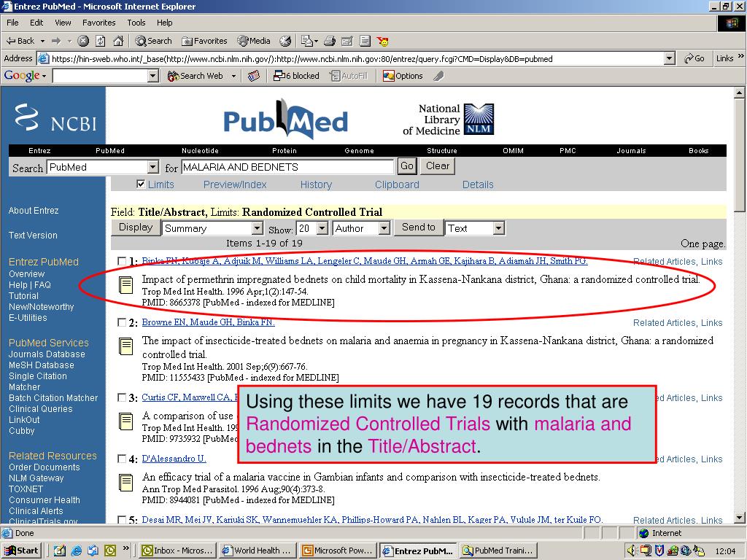Viewport: 747px width, 560px height.
Task: Open the Edit menu
Action: pyautogui.click(x=36, y=23)
